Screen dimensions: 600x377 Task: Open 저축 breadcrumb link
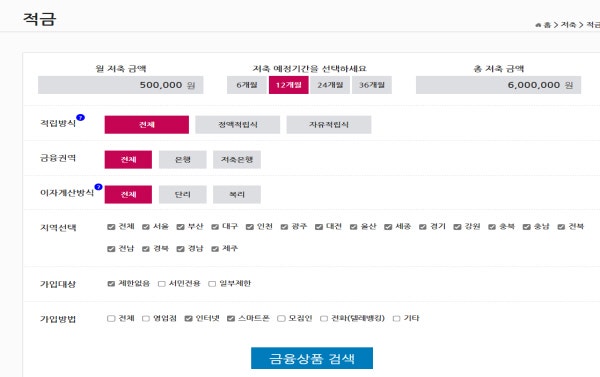[568, 25]
